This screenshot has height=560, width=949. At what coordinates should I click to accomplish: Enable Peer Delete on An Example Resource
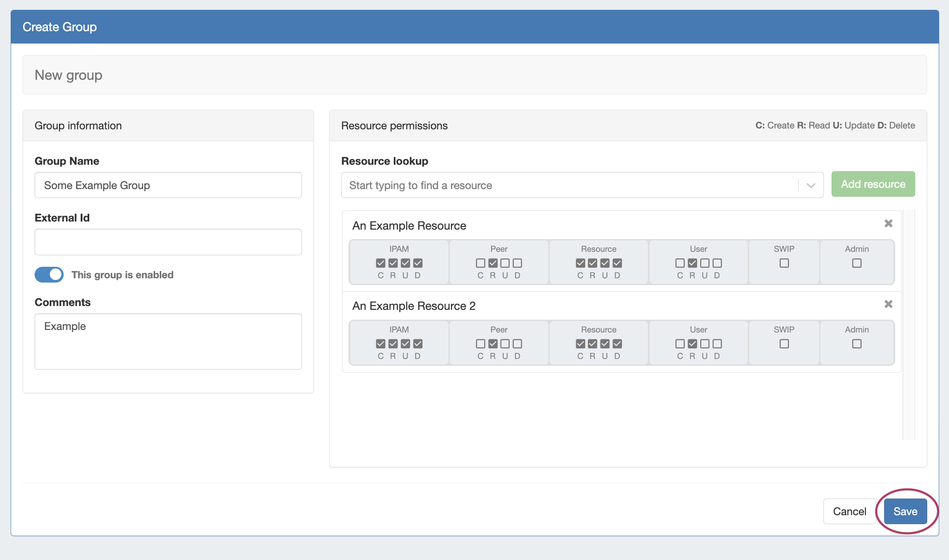[517, 263]
